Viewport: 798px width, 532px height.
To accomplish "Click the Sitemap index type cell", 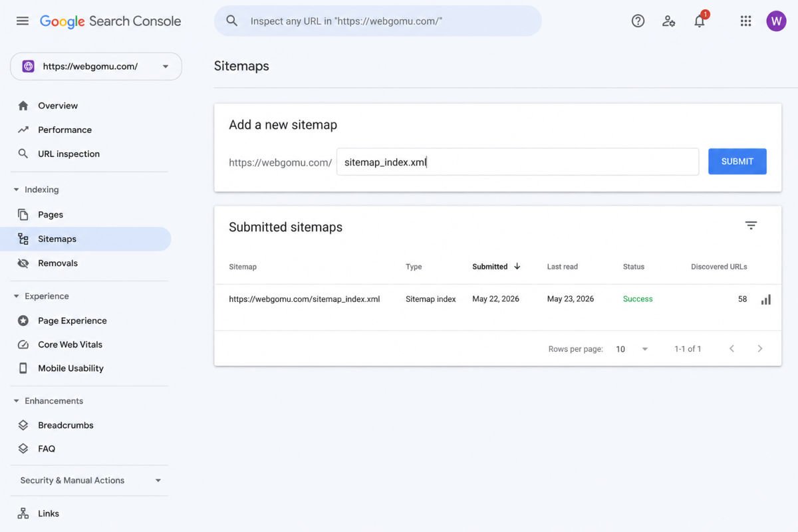I will pyautogui.click(x=431, y=299).
